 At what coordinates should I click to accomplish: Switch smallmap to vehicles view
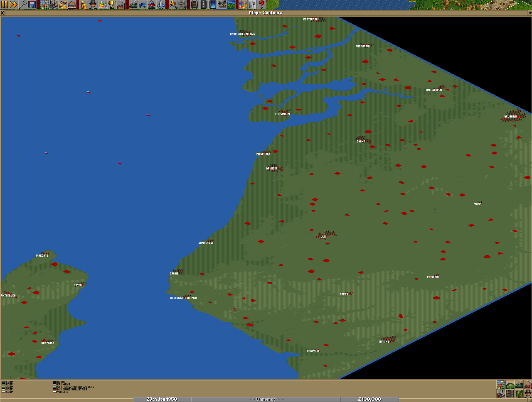point(519,385)
